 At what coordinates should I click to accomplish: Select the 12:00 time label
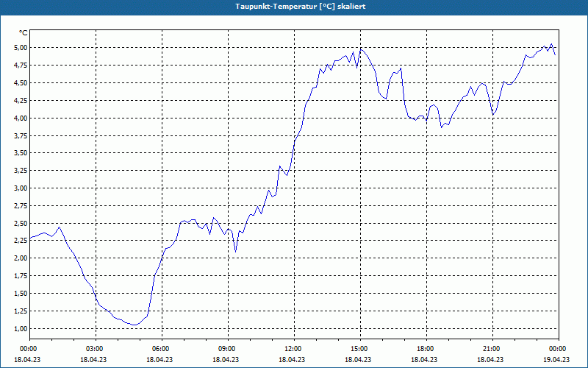pos(293,349)
